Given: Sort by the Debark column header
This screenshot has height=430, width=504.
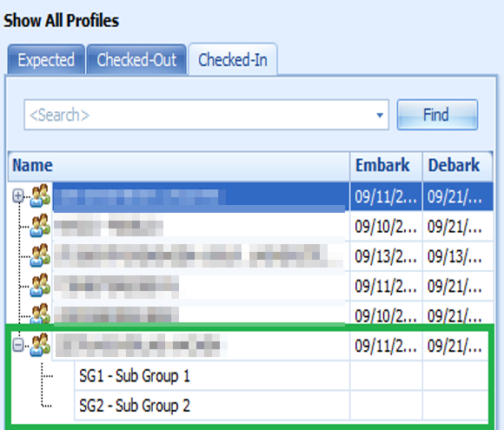Looking at the screenshot, I should [457, 166].
